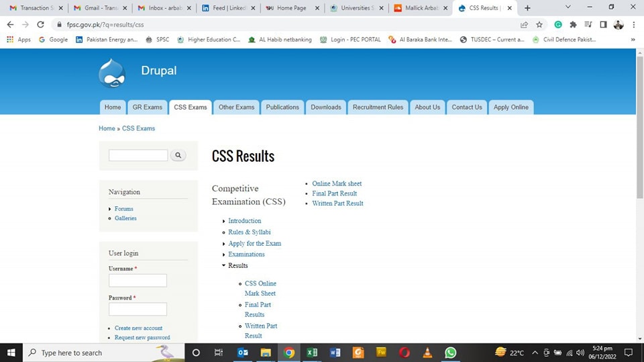Expand the Introduction arrow marker
This screenshot has width=644, height=362.
[x=224, y=221]
